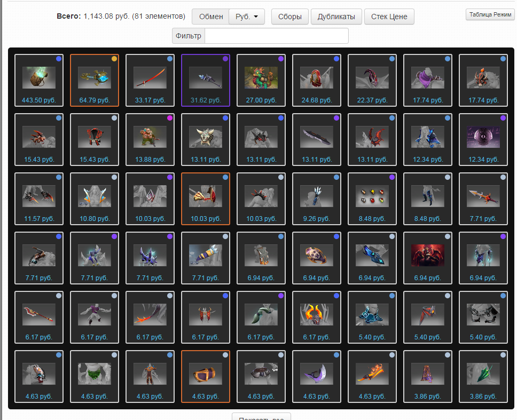Image resolution: width=517 pixels, height=420 pixels.
Task: Select the 13.88 руб. Pudge character item
Action: tap(150, 140)
